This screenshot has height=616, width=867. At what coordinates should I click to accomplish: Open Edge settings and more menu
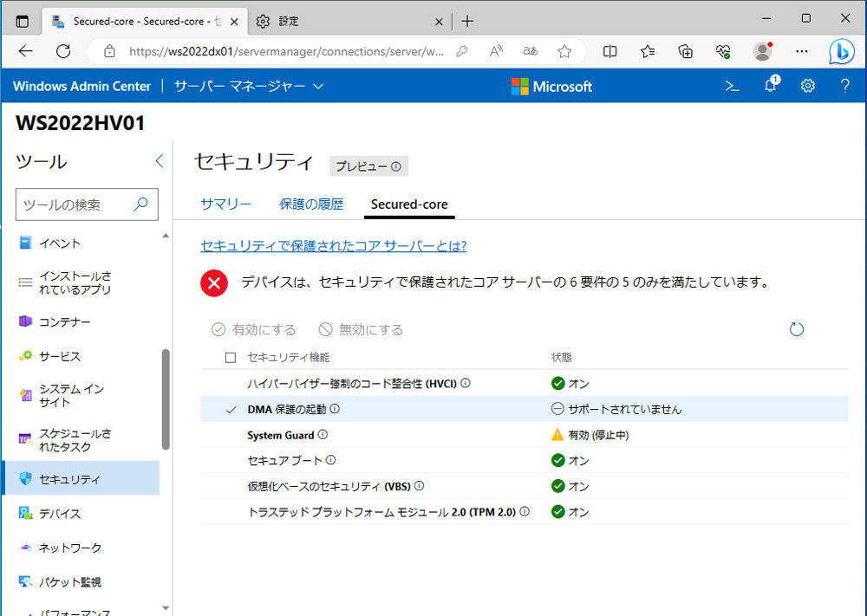(x=802, y=51)
